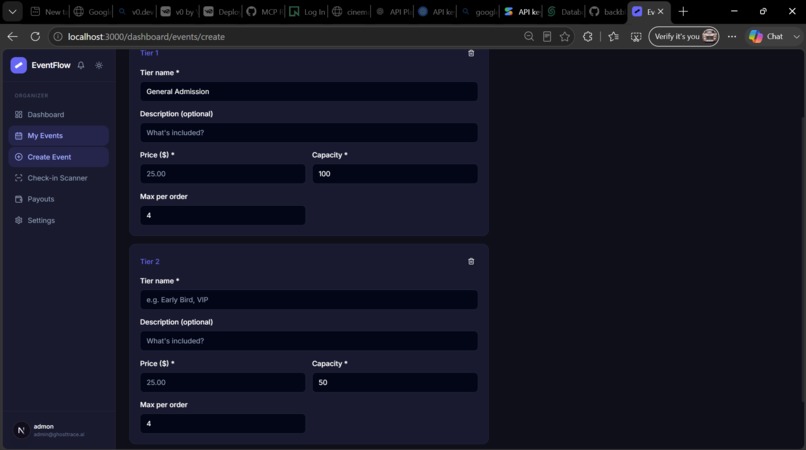This screenshot has width=806, height=450.
Task: Select Create Event in sidebar
Action: 59,157
